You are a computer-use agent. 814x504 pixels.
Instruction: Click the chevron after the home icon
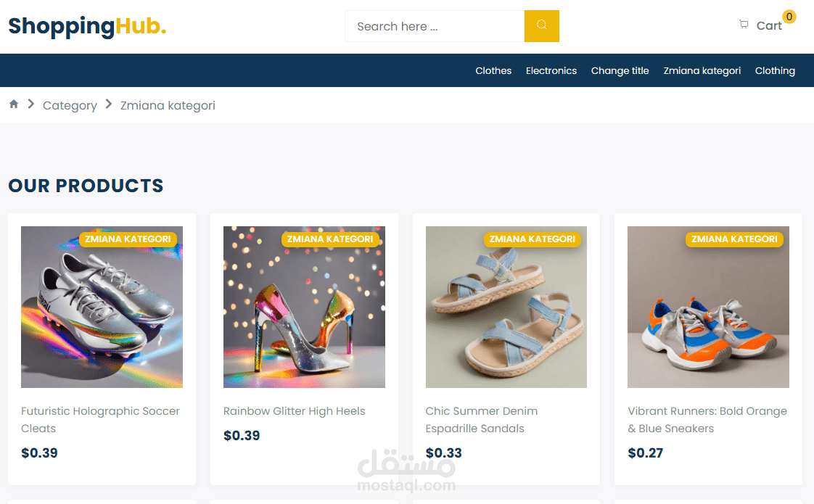(x=31, y=104)
